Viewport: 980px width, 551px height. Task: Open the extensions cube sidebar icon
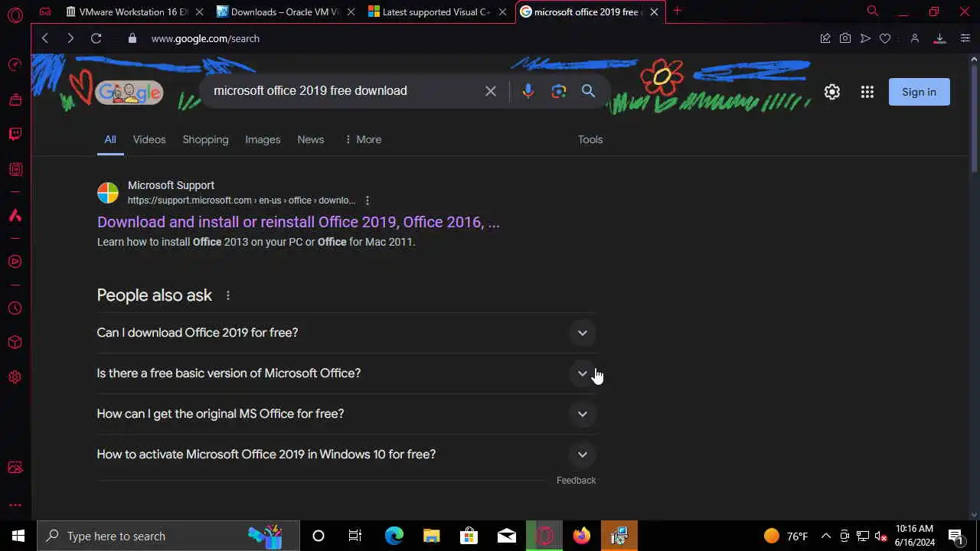coord(15,342)
